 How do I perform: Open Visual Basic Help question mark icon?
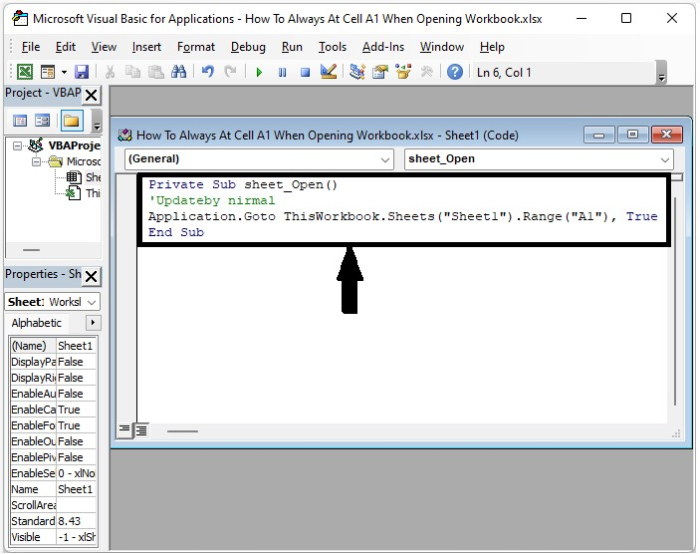[x=455, y=72]
